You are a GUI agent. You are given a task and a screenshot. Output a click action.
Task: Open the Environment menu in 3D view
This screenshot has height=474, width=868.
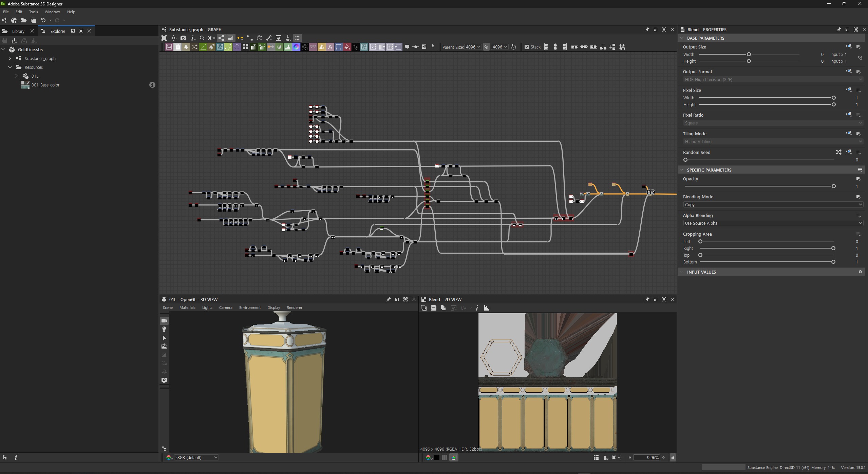pyautogui.click(x=250, y=308)
